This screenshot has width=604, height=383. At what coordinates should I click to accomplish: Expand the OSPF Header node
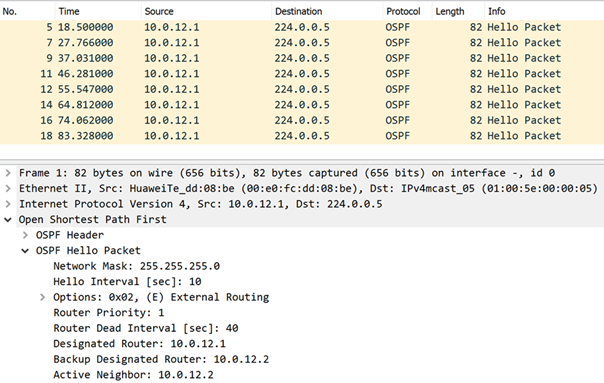coord(25,235)
